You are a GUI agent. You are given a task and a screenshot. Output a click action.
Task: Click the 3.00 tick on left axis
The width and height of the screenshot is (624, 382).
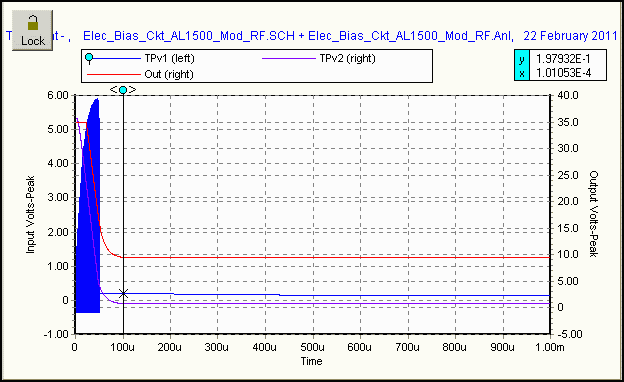tap(58, 197)
